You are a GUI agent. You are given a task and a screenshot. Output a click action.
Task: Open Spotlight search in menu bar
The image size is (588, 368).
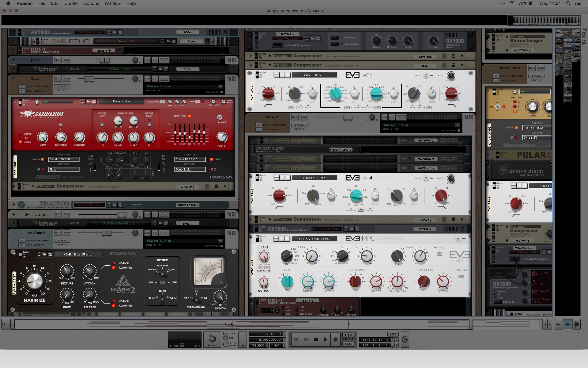(x=568, y=3)
